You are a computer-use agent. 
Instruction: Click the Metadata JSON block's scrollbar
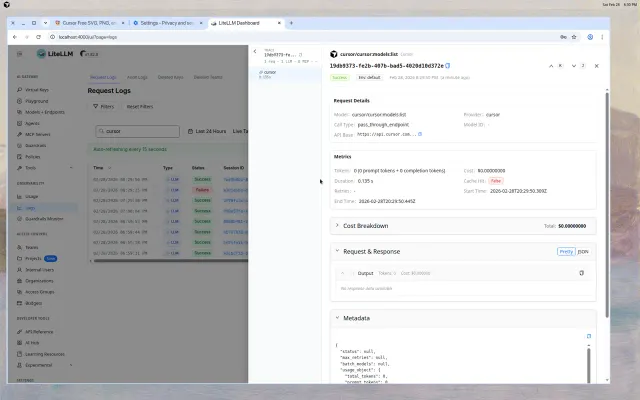click(588, 365)
